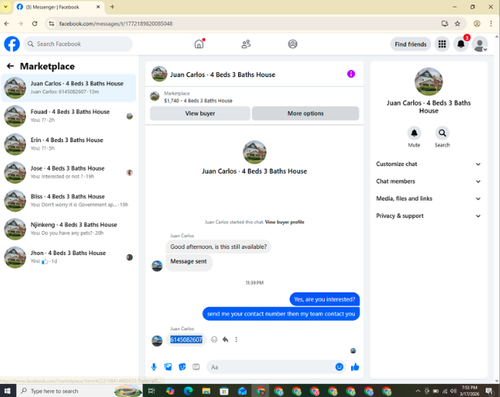Go back in the browser
This screenshot has width=500, height=397.
7,24
